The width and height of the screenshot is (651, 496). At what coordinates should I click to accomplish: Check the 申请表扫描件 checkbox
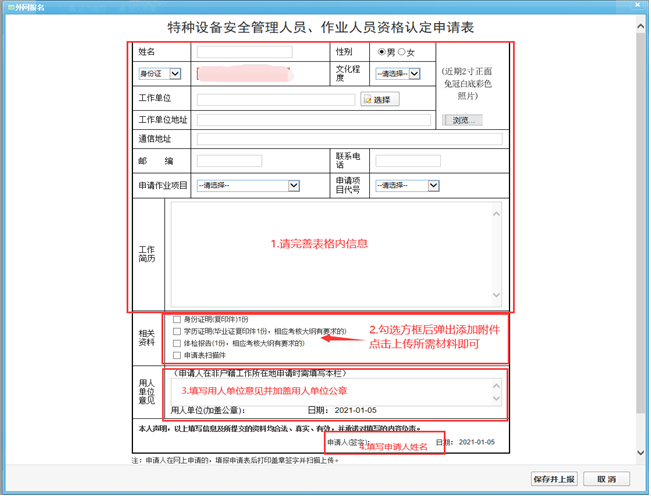click(x=177, y=355)
